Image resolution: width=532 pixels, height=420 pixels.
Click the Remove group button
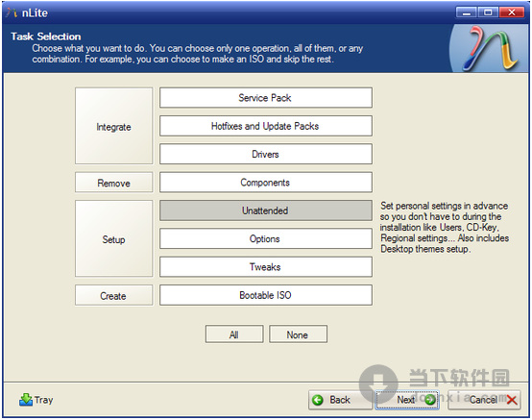click(x=114, y=183)
